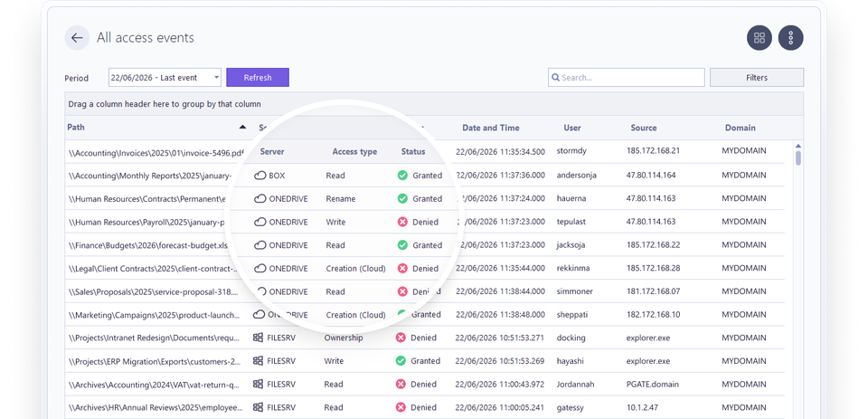This screenshot has width=868, height=419.
Task: Select the invoice-5496 path row
Action: click(156, 152)
